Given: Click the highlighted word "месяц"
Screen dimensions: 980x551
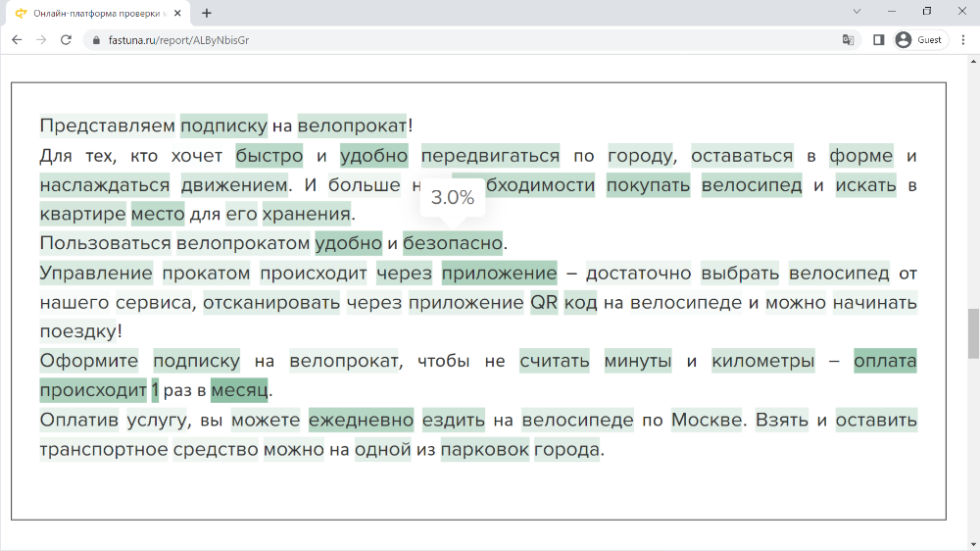Looking at the screenshot, I should (x=239, y=390).
